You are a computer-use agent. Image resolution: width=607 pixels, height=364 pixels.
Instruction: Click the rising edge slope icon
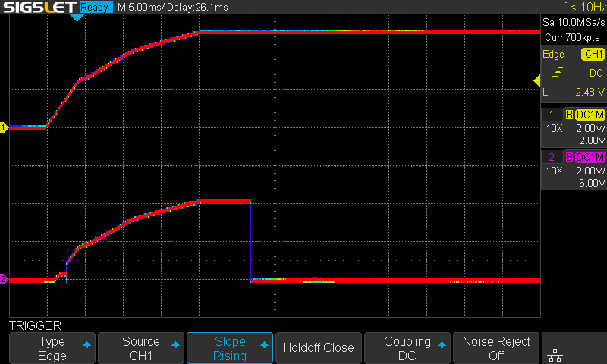point(557,72)
